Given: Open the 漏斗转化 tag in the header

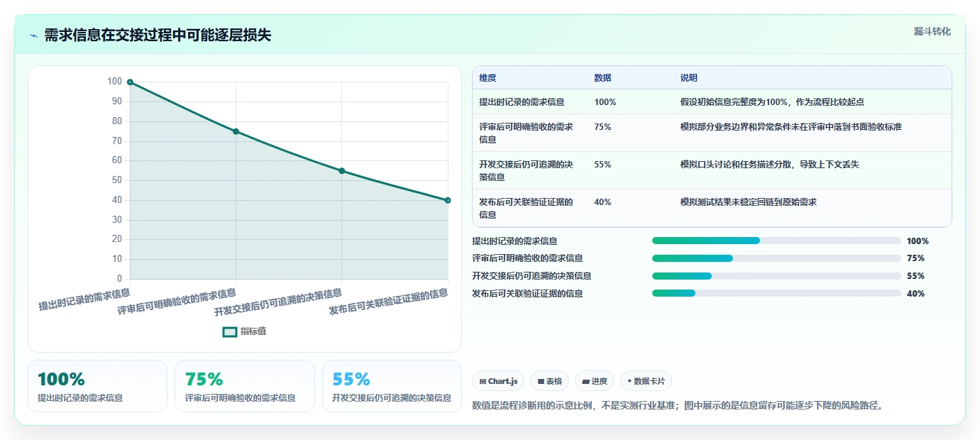Looking at the screenshot, I should click(932, 31).
